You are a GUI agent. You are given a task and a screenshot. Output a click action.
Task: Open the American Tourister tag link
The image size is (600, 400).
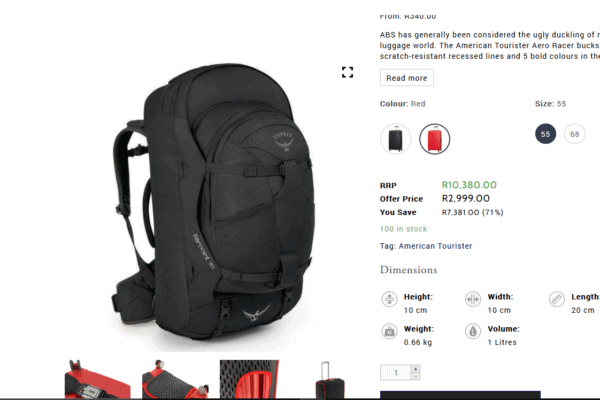tap(435, 246)
